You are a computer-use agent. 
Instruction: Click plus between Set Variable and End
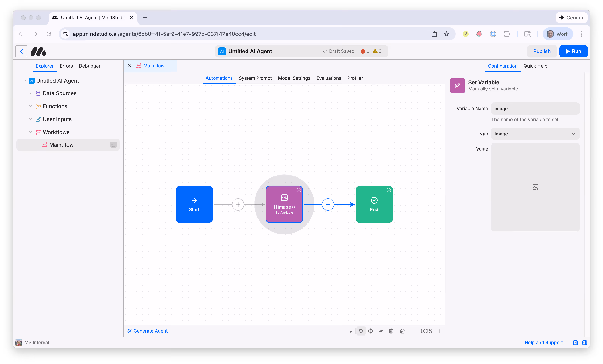click(x=328, y=205)
